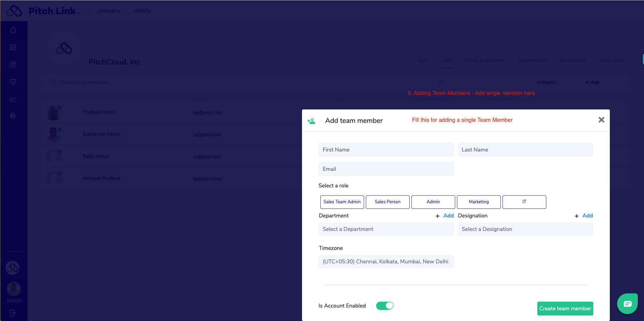Switch to the departments tab
Viewport: 644px width, 321px height.
[x=532, y=60]
